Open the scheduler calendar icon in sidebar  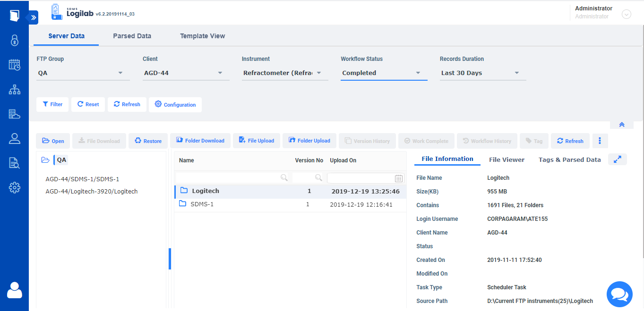point(14,65)
